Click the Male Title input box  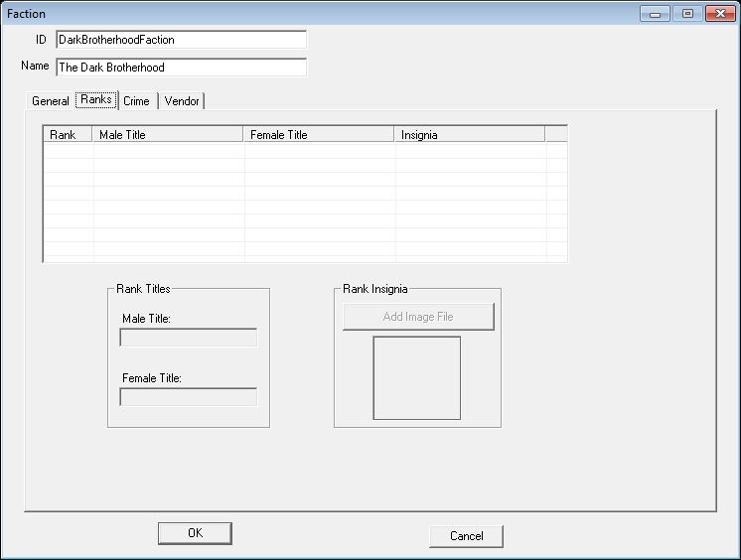click(x=189, y=338)
